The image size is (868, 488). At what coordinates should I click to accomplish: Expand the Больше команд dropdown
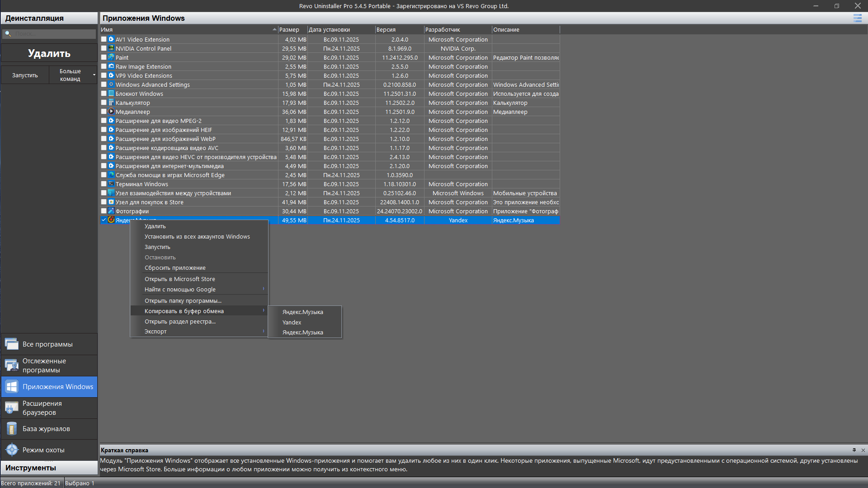click(94, 75)
